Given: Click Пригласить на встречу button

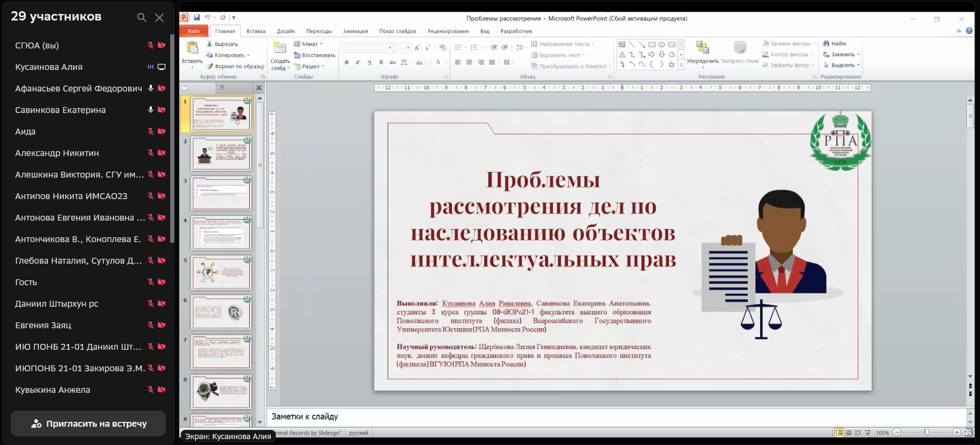Looking at the screenshot, I should (88, 423).
